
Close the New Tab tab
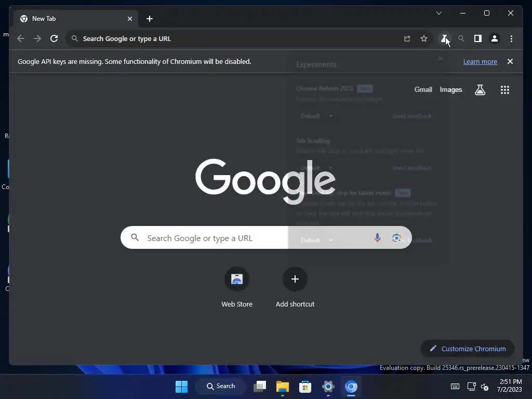[130, 19]
